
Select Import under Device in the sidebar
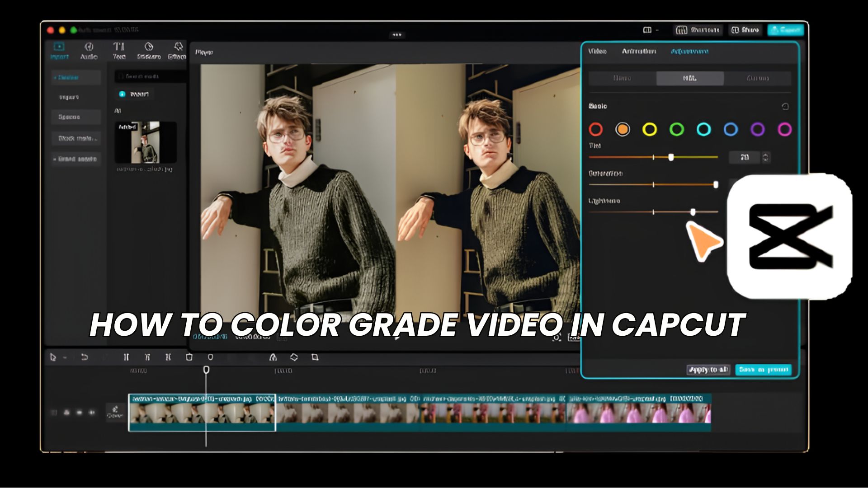coord(69,97)
